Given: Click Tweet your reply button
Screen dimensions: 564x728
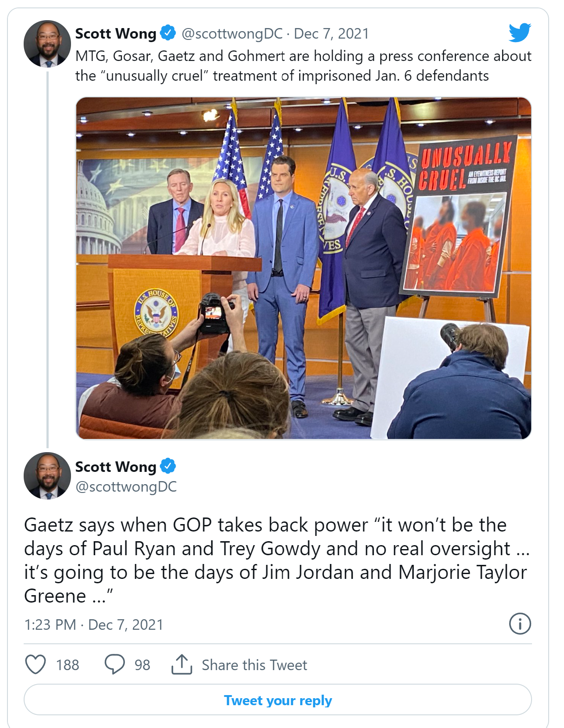Looking at the screenshot, I should tap(278, 700).
